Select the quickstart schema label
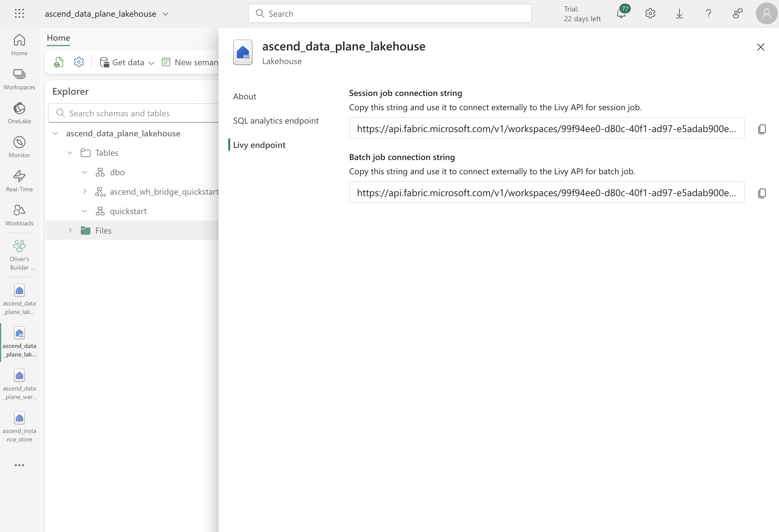779x532 pixels. point(128,211)
